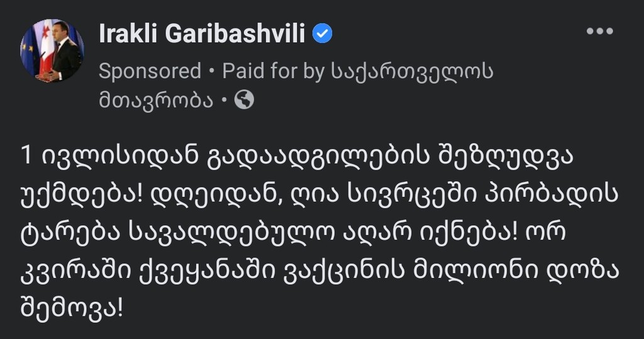Open the Irakli Garibashvili profile name link
Viewport: 644px width, 339px height.
point(202,35)
